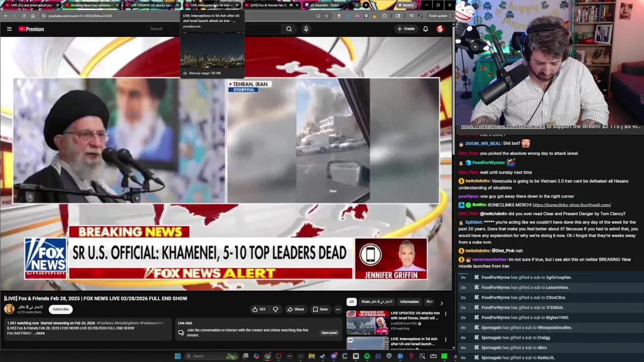The height and width of the screenshot is (362, 644).
Task: Open menu for LIVE UPDATES recommended video
Action: tap(445, 314)
